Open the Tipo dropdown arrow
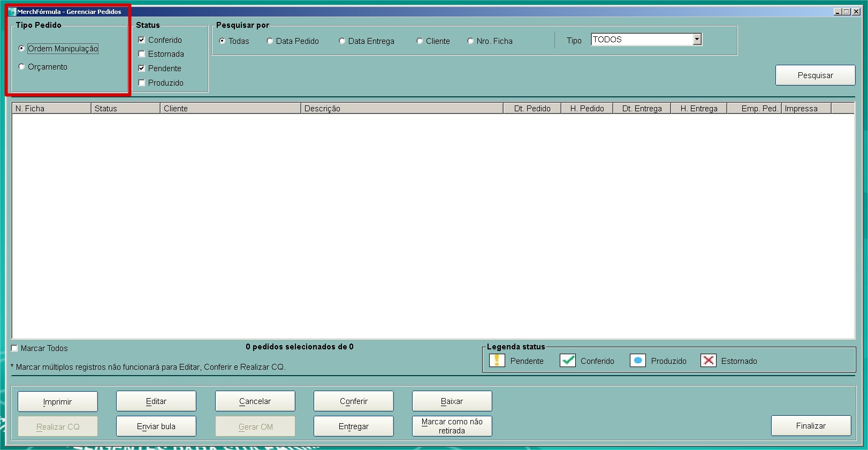 coord(697,40)
